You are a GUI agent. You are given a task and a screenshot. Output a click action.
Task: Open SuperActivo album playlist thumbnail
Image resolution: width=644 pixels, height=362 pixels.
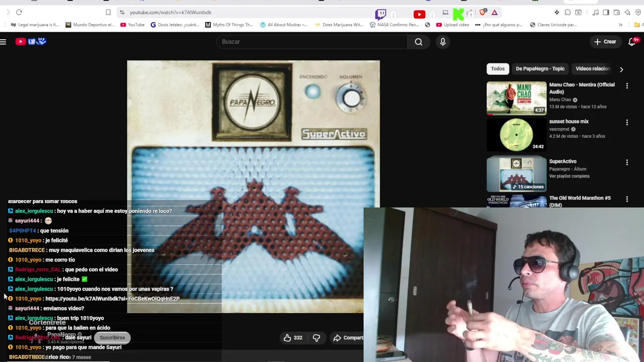point(516,174)
